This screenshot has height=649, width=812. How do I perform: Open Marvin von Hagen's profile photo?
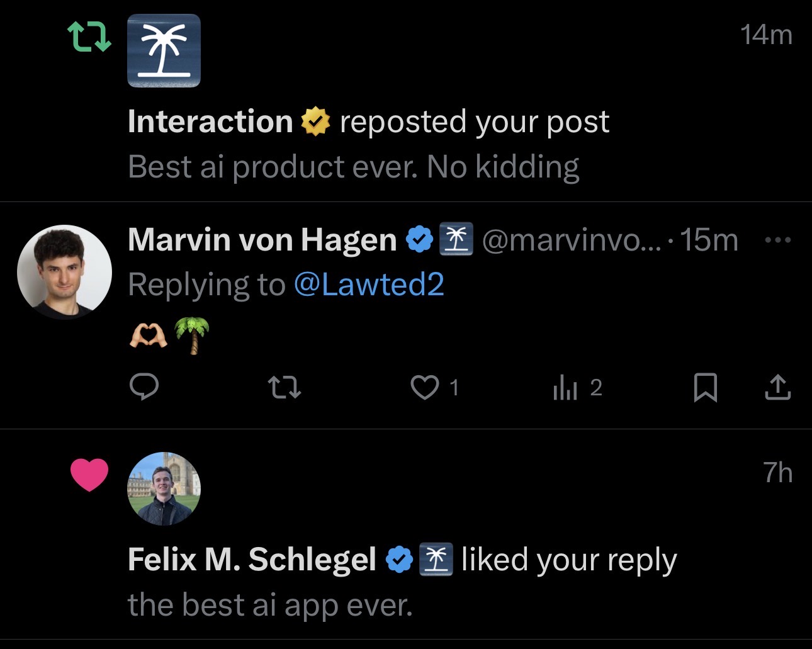click(x=64, y=271)
